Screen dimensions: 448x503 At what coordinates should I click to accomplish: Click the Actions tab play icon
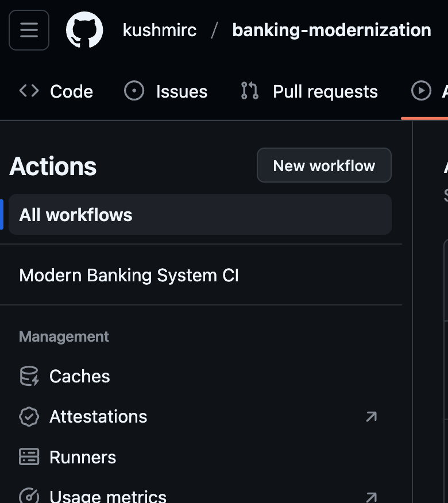pyautogui.click(x=421, y=91)
